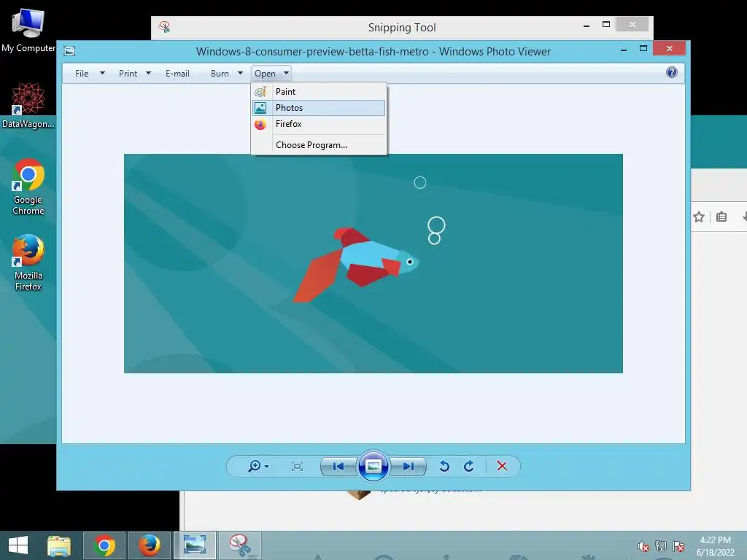
Task: Click the muted volume tray icon
Action: [643, 546]
